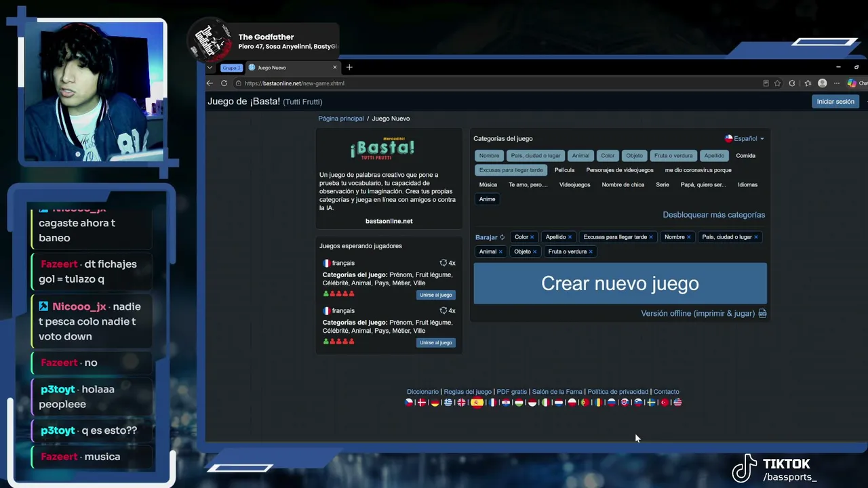The height and width of the screenshot is (488, 868).
Task: Toggle the selected Apellido category in the category list
Action: [714, 156]
